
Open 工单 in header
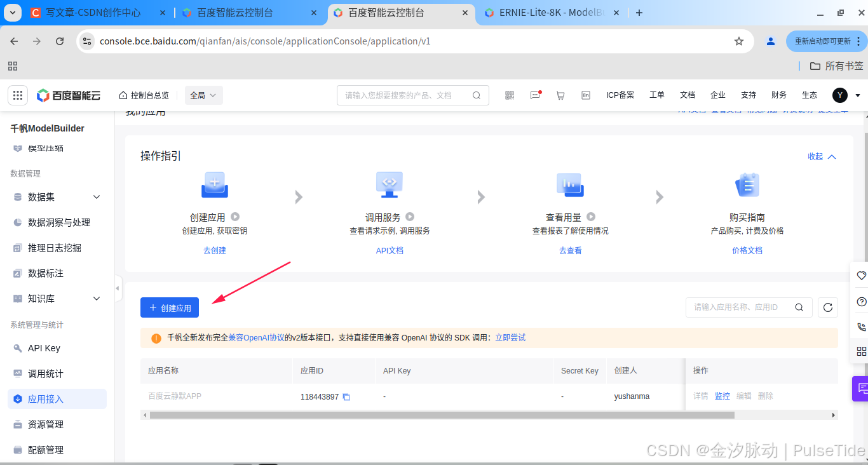tap(657, 95)
